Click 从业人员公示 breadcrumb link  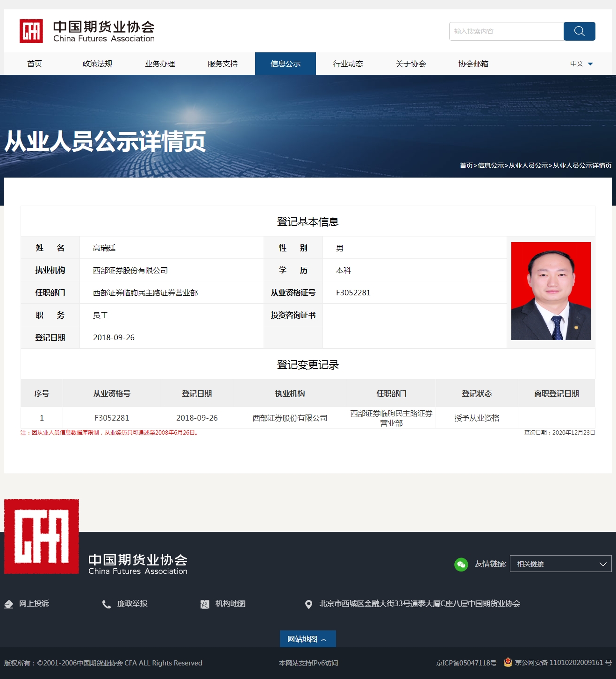pos(528,165)
